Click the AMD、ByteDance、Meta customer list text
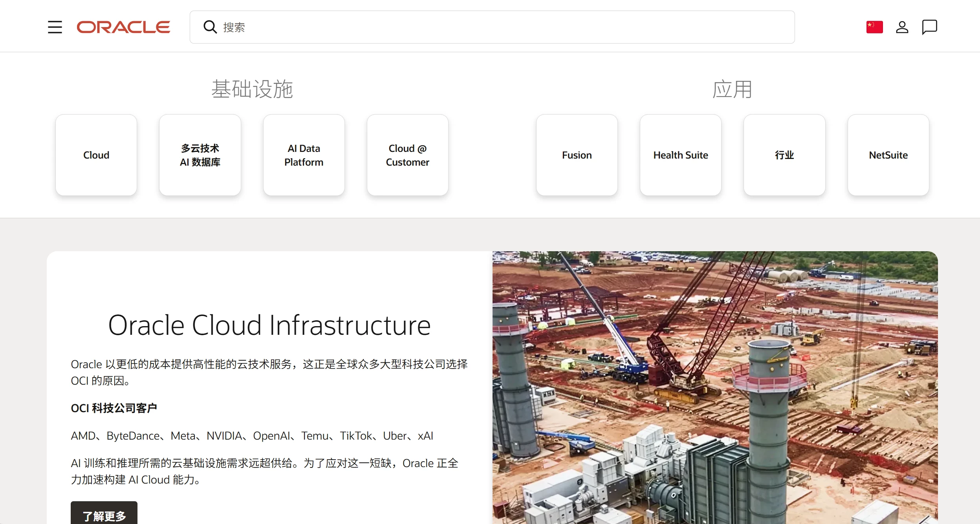This screenshot has width=980, height=524. (x=252, y=436)
